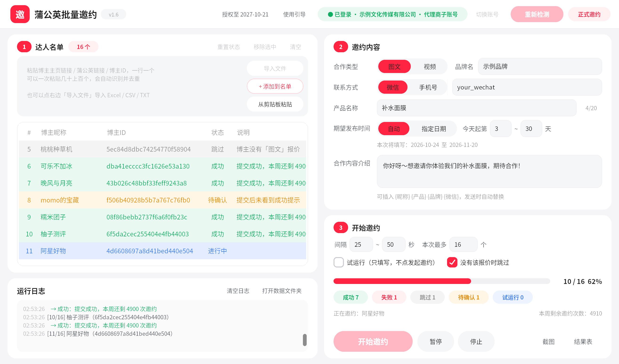Click 从剪贴板粘贴 button
Image resolution: width=619 pixels, height=364 pixels.
pos(275,104)
